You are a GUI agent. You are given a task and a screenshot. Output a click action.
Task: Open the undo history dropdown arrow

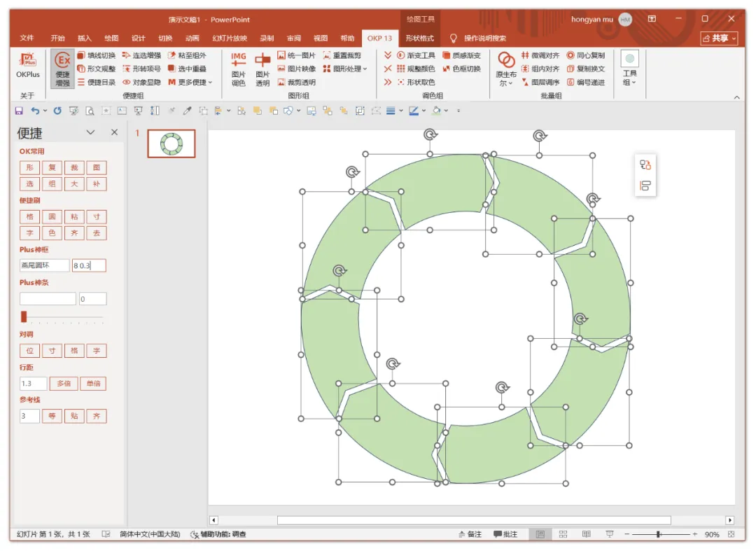pyautogui.click(x=45, y=111)
